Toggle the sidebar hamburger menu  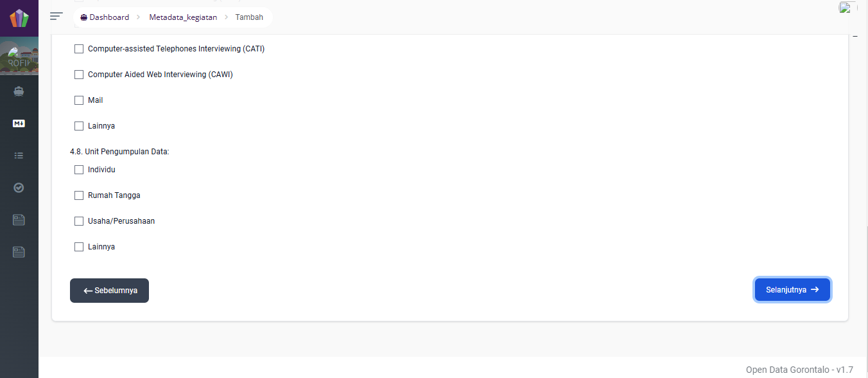click(x=56, y=16)
